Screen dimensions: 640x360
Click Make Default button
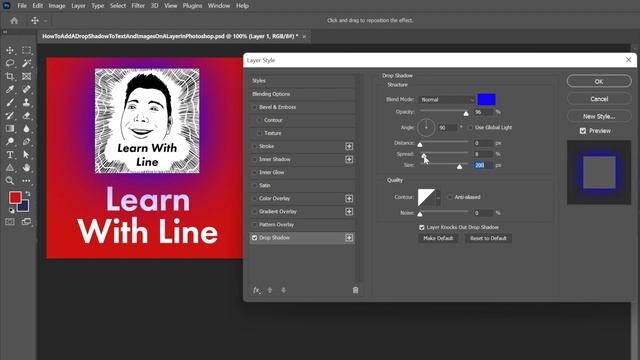(x=438, y=238)
